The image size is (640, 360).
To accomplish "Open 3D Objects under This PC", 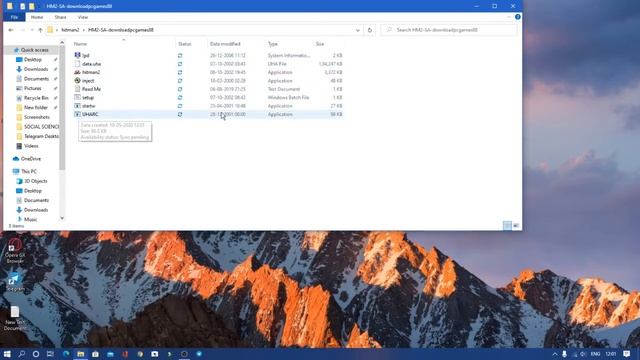I will [36, 181].
